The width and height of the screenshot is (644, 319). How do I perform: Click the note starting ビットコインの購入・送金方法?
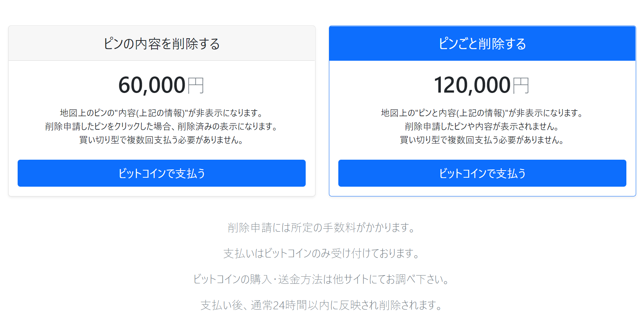tap(322, 279)
